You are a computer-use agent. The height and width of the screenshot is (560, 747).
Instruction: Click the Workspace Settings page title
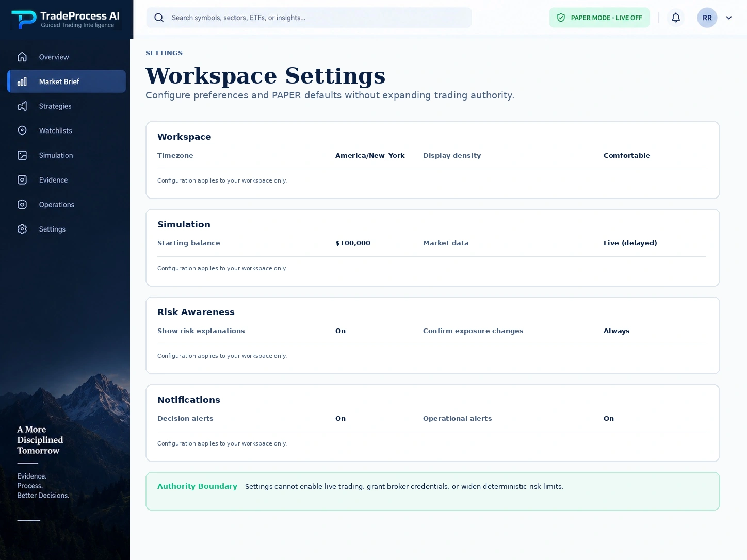(x=265, y=75)
